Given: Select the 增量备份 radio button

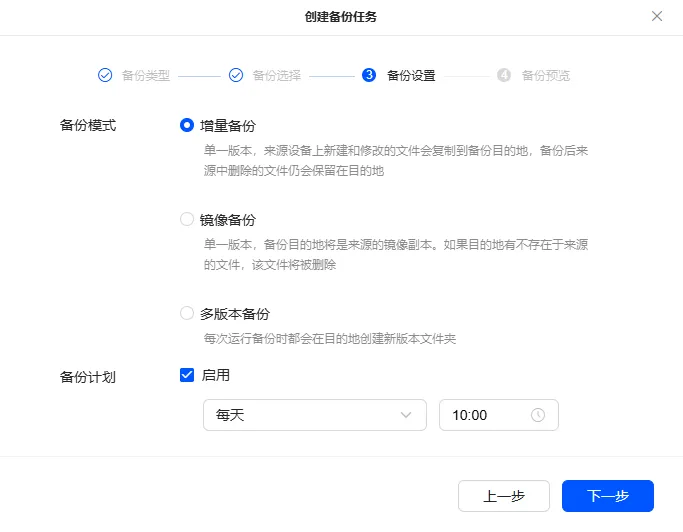Looking at the screenshot, I should (x=187, y=125).
